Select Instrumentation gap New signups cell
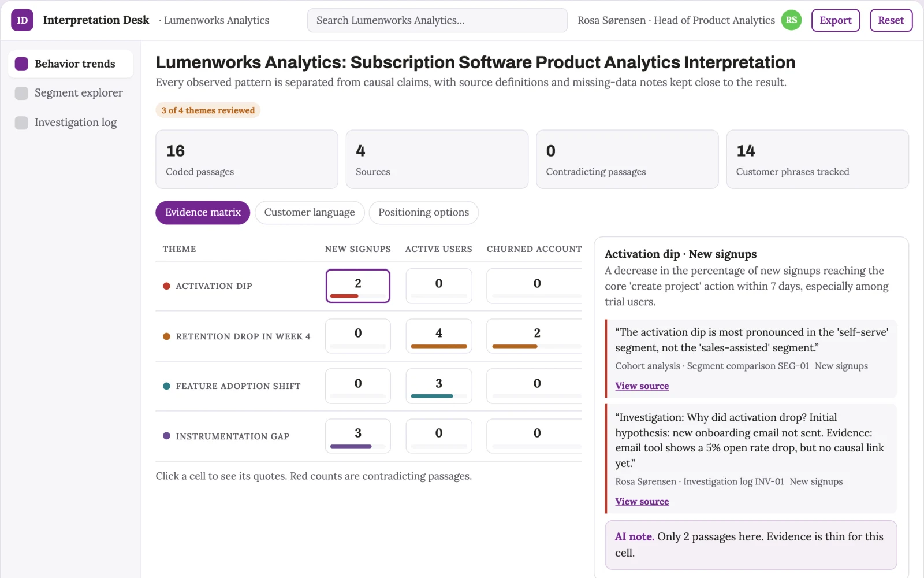 (x=358, y=436)
